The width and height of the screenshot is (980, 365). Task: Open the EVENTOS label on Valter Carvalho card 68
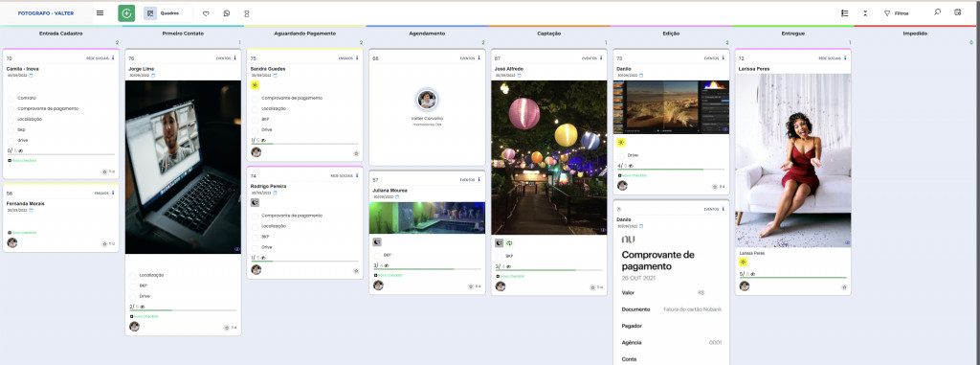pos(467,58)
